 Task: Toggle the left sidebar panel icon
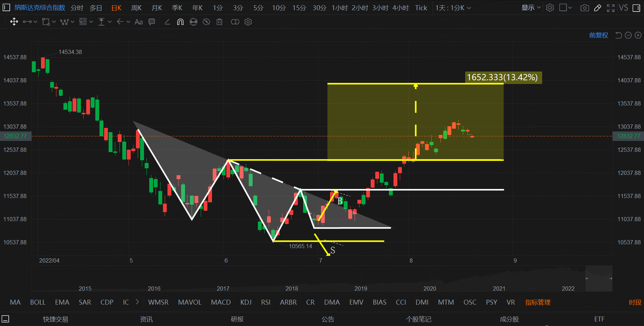click(6, 8)
